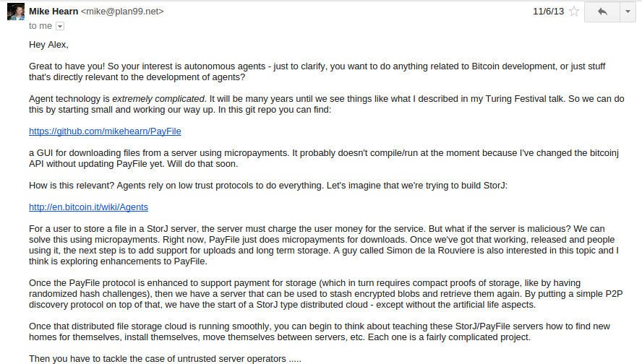Show details arrow next to "to me"

[x=60, y=26]
